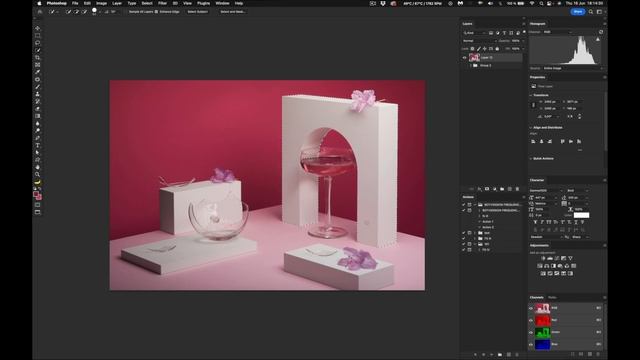Click the blue Share button
The image size is (640, 360).
578,12
